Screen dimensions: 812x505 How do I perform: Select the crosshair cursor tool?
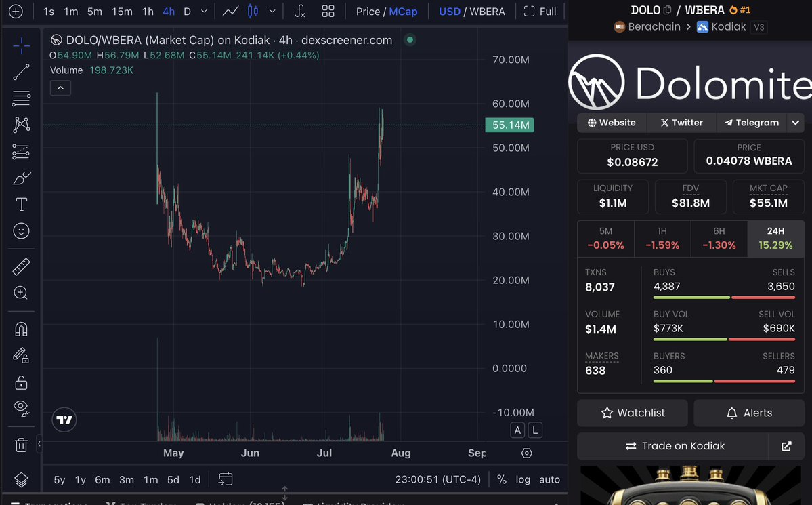(21, 45)
